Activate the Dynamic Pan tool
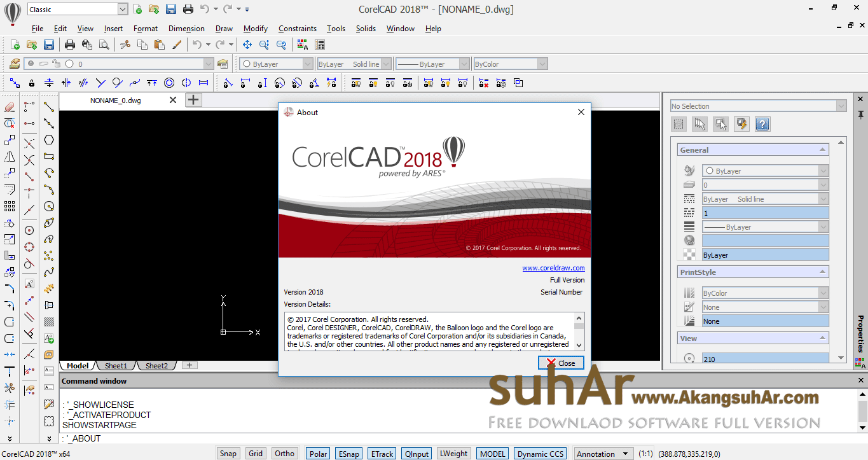 pos(247,45)
